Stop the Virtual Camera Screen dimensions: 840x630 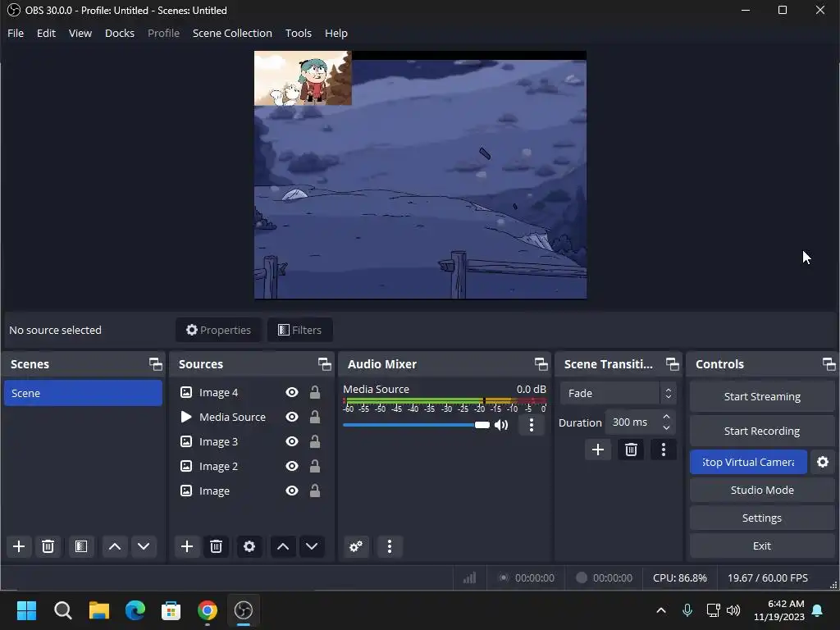[748, 462]
